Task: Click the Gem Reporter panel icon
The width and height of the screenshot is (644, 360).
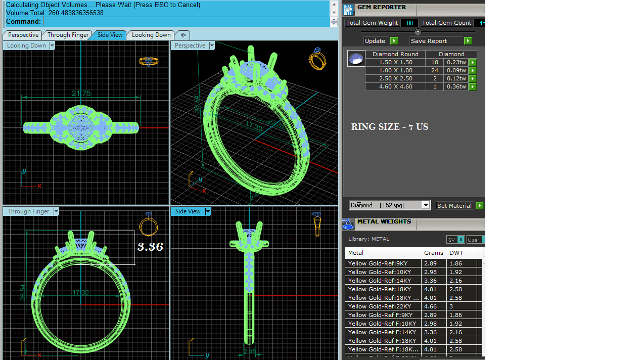Action: [348, 10]
